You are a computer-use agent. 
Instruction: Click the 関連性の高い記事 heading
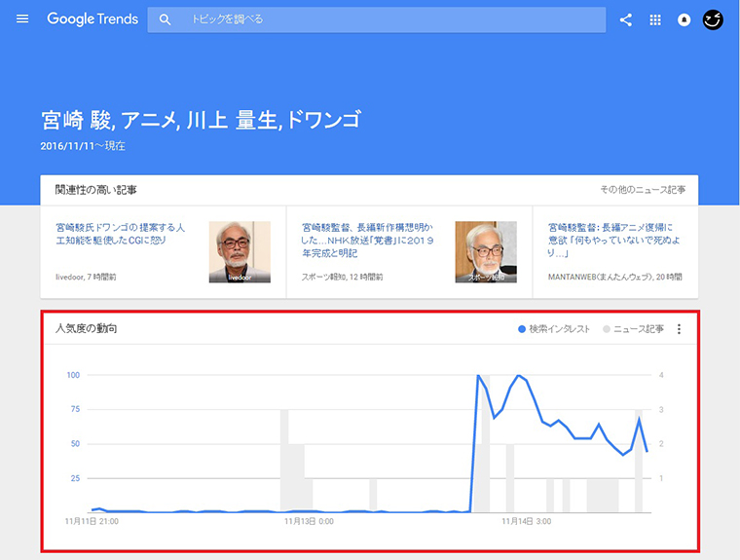(95, 190)
